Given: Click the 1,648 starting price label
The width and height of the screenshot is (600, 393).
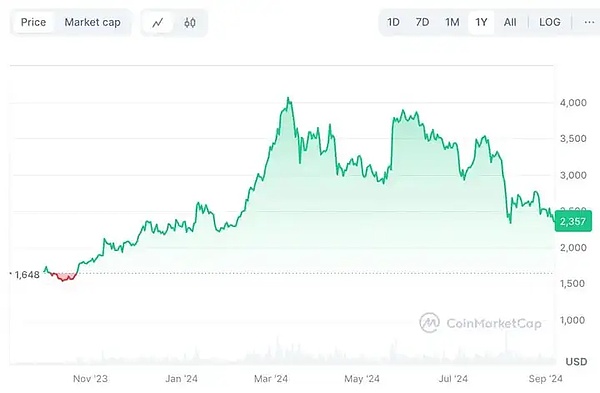Looking at the screenshot, I should coord(27,275).
